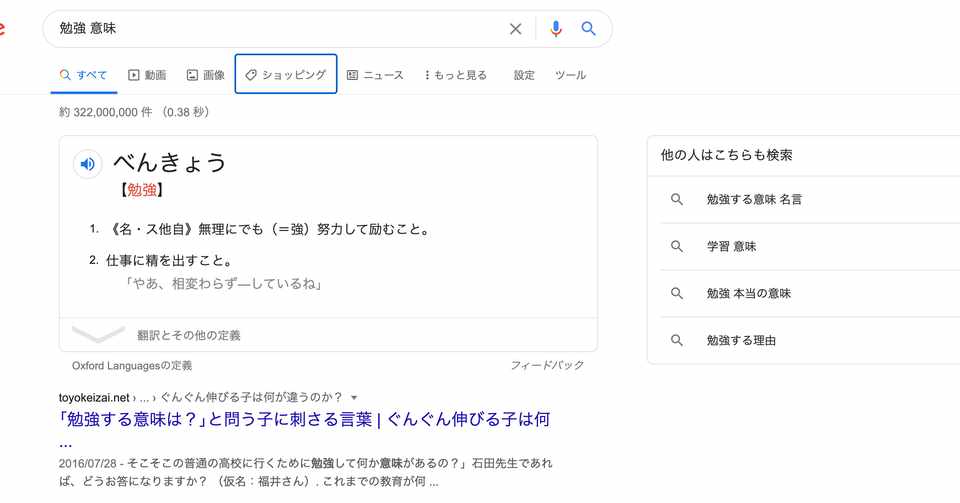
Task: Play pronunciation audio for べんきょう
Action: [88, 164]
